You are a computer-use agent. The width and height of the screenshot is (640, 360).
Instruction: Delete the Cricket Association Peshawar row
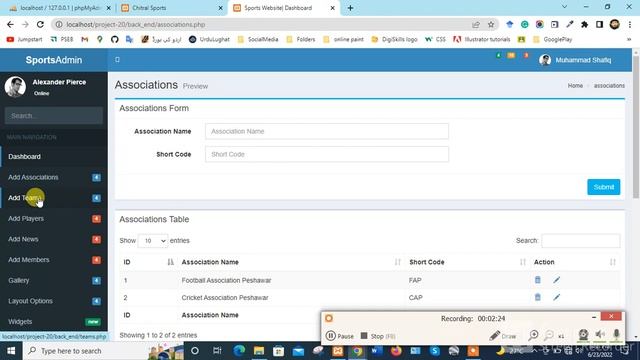click(x=538, y=297)
